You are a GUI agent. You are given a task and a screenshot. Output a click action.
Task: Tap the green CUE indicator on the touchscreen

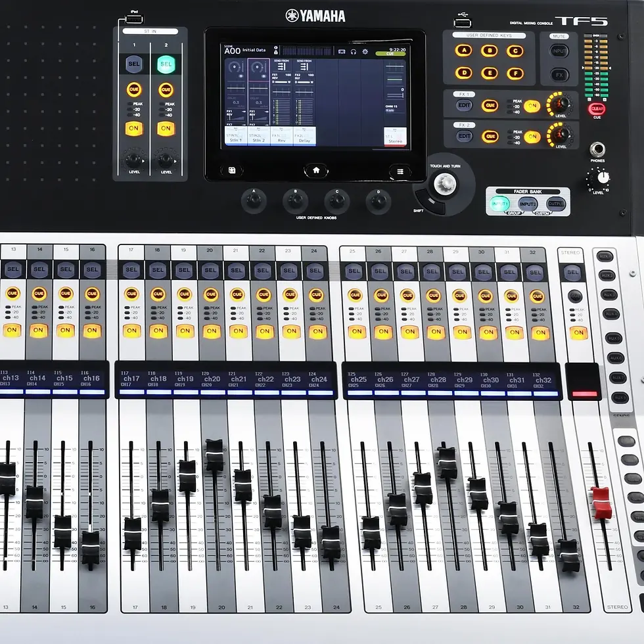coord(390,54)
